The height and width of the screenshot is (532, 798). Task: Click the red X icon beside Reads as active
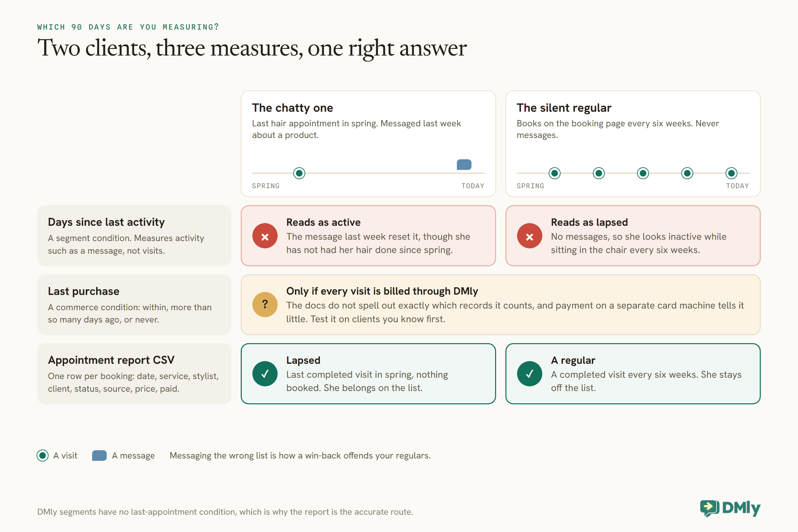pyautogui.click(x=265, y=236)
